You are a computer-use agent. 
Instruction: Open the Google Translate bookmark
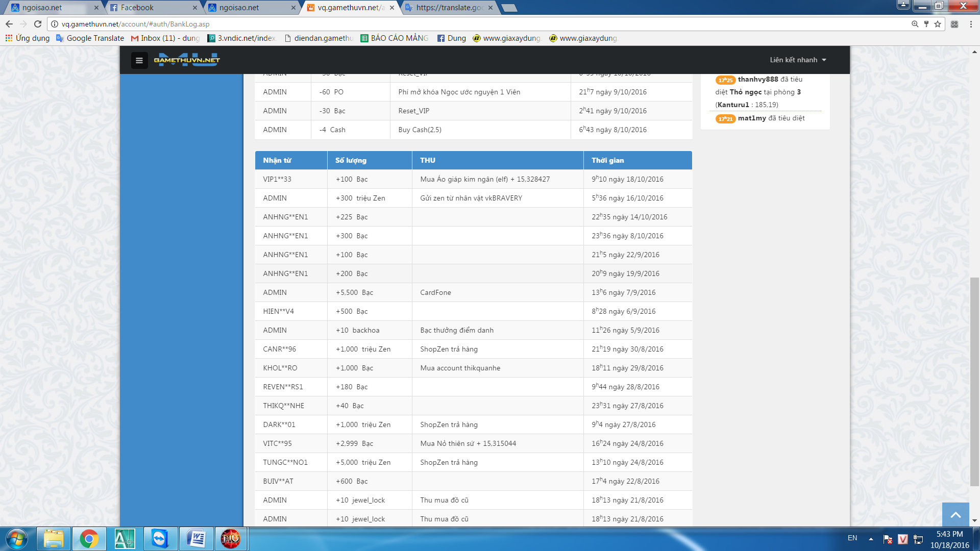(90, 38)
